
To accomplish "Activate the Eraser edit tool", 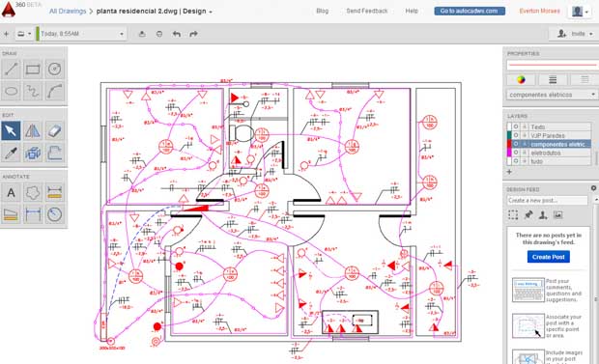I will [x=55, y=130].
